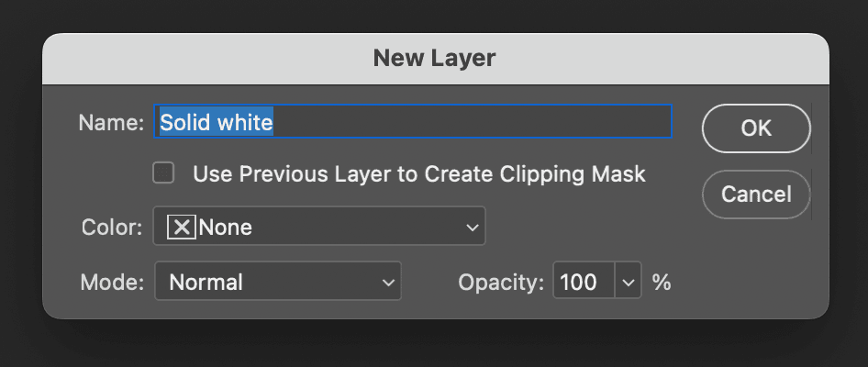Screen dimensions: 868x367
Task: Select the 'Normal' text in Mode combo box
Action: click(x=206, y=283)
